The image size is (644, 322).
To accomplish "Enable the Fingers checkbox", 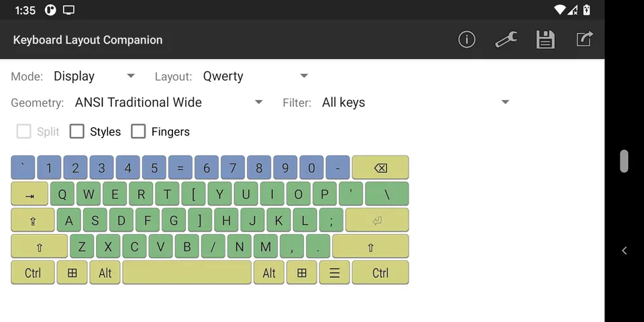I will 138,131.
